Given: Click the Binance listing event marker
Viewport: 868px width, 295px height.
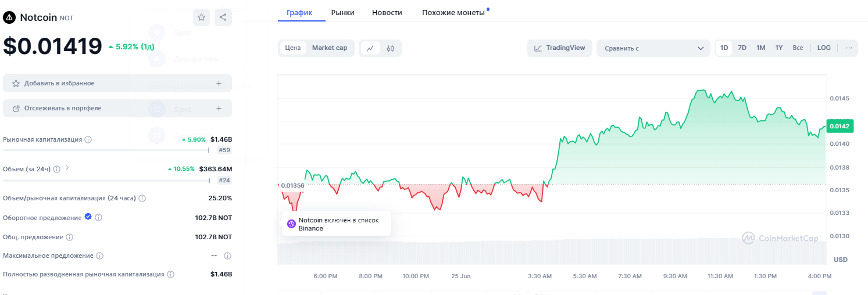Looking at the screenshot, I should click(291, 224).
